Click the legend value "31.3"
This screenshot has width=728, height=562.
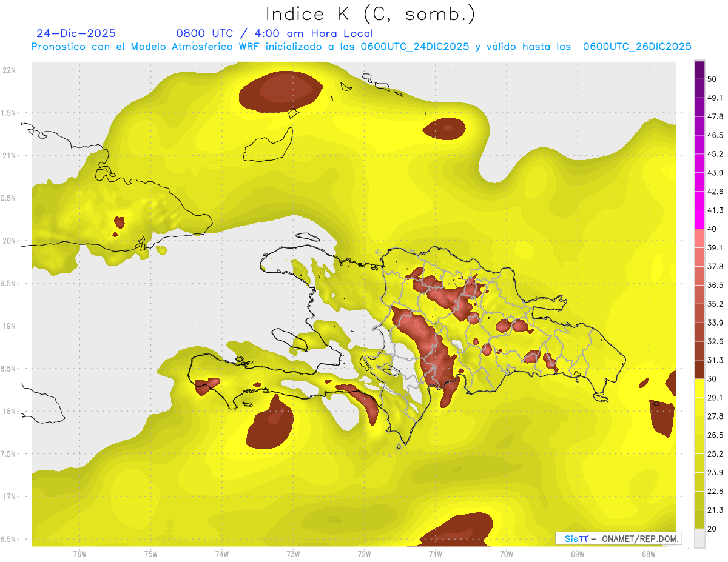715,360
